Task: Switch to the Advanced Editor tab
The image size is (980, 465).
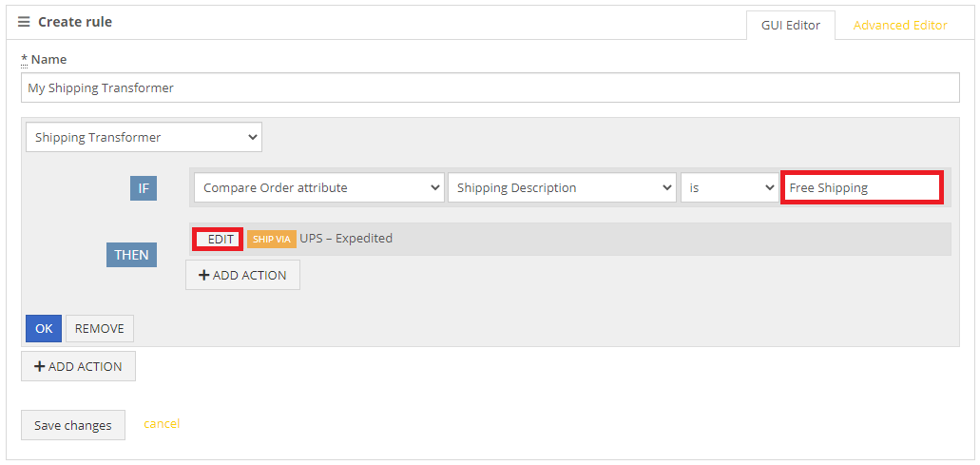Action: pyautogui.click(x=900, y=26)
